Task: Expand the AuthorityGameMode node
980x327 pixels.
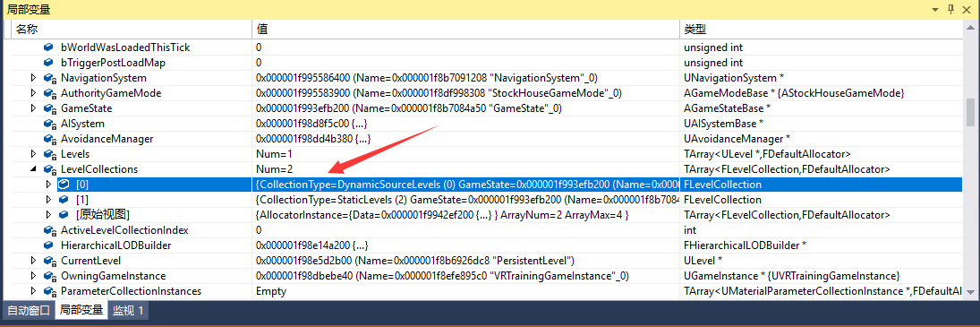Action: (34, 93)
